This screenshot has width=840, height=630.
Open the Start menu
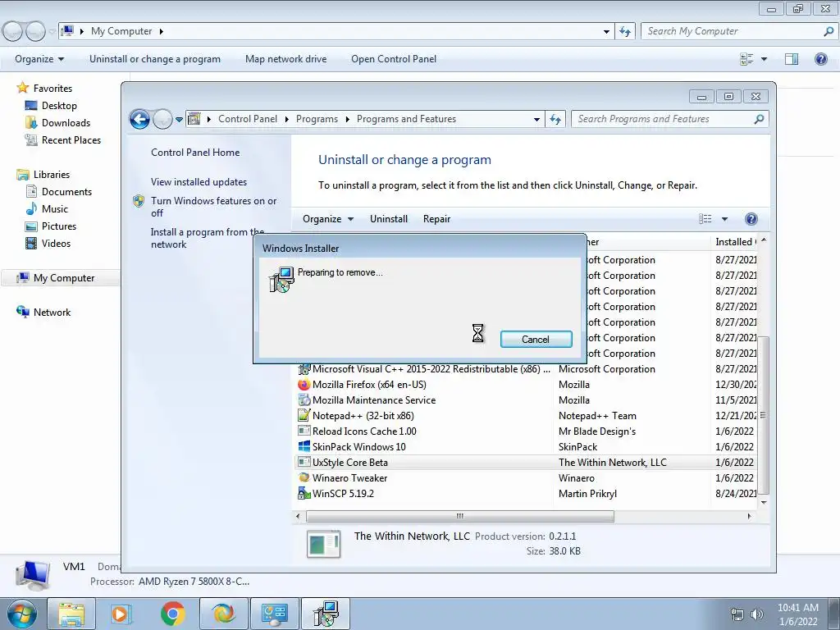point(21,614)
